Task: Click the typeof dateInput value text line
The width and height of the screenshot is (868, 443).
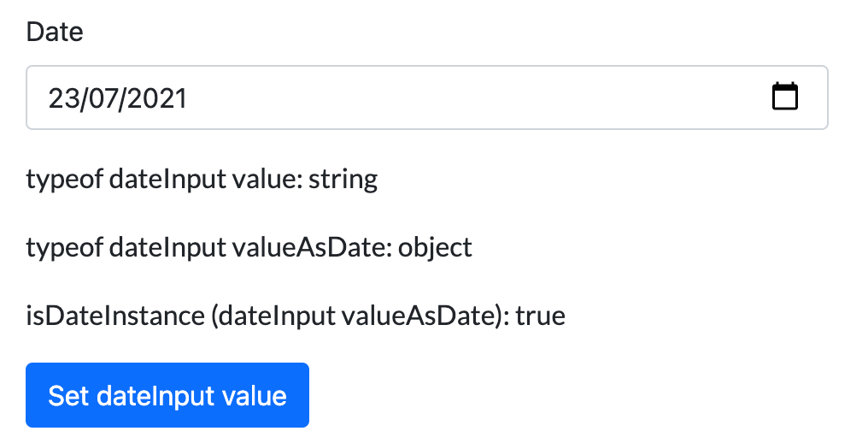Action: pyautogui.click(x=202, y=180)
